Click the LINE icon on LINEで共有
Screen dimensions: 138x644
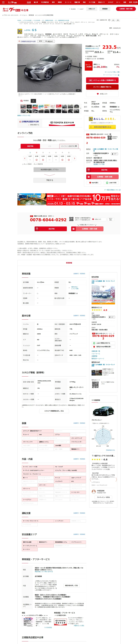tap(107, 183)
